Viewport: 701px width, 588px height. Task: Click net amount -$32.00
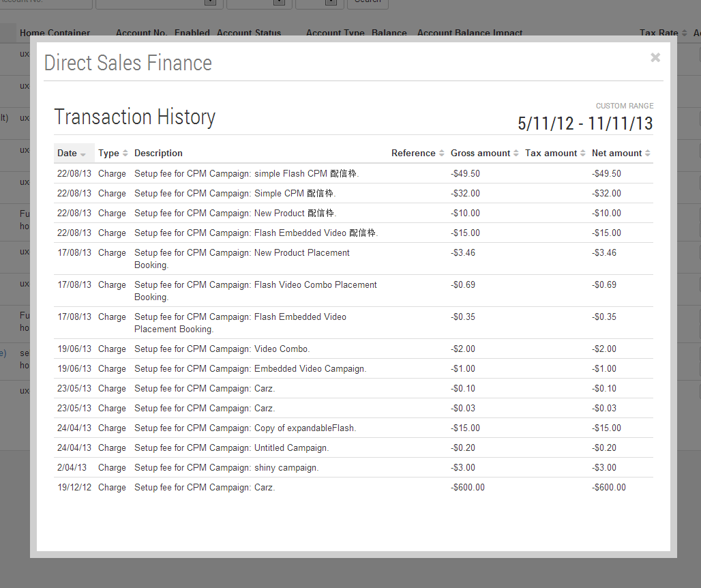(x=606, y=194)
